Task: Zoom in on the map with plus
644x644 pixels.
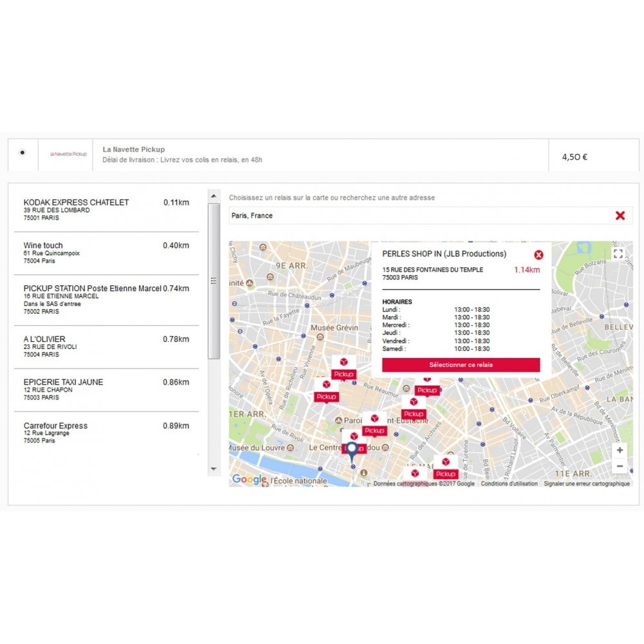Action: (620, 450)
